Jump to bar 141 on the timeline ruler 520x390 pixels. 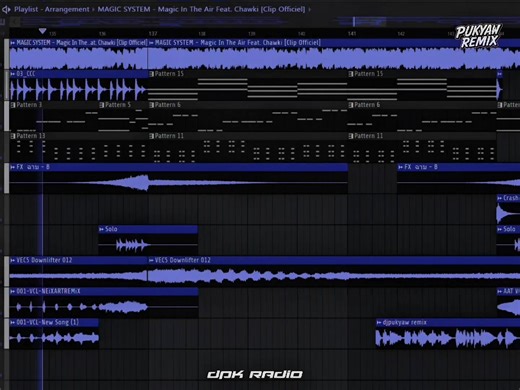point(352,34)
